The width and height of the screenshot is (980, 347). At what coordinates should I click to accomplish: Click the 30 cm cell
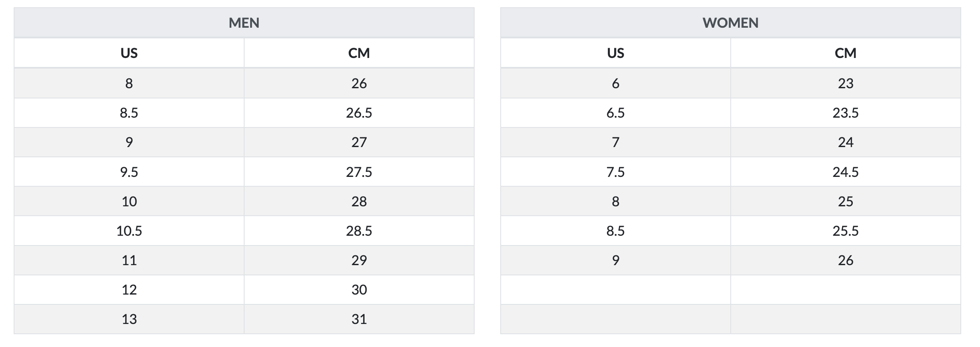[359, 290]
